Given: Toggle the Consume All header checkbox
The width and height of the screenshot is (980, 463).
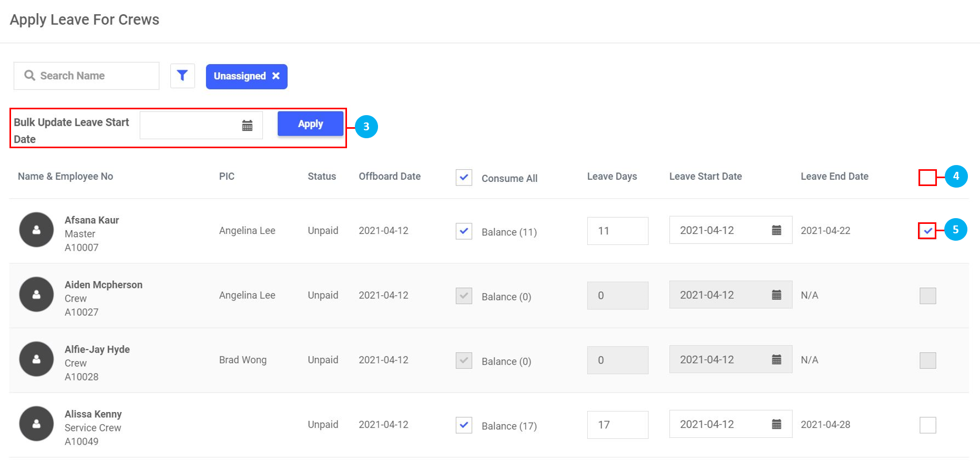Looking at the screenshot, I should click(464, 178).
